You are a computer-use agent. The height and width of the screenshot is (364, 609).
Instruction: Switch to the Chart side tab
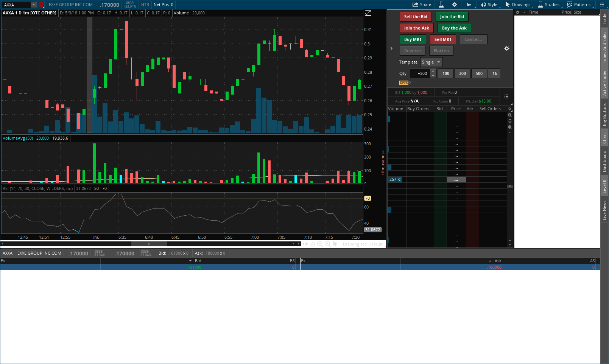pos(604,138)
